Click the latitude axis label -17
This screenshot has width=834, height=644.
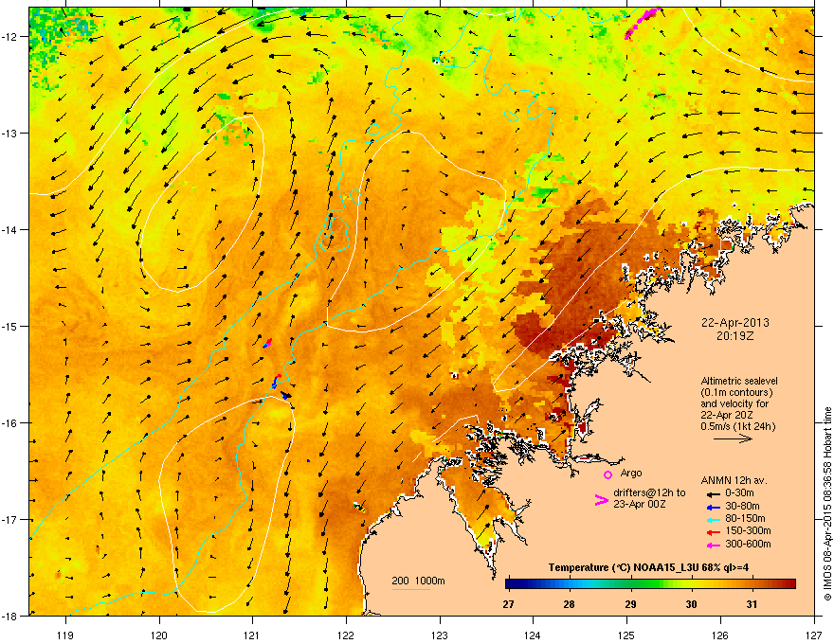[10, 520]
